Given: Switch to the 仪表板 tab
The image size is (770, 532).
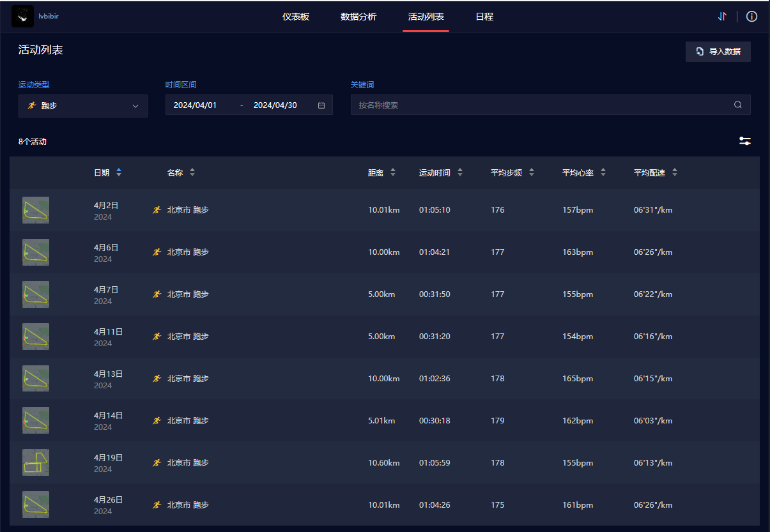Looking at the screenshot, I should [x=296, y=17].
